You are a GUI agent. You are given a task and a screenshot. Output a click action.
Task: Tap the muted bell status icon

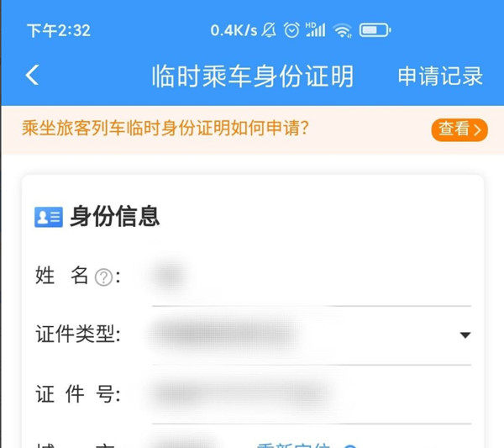click(269, 30)
